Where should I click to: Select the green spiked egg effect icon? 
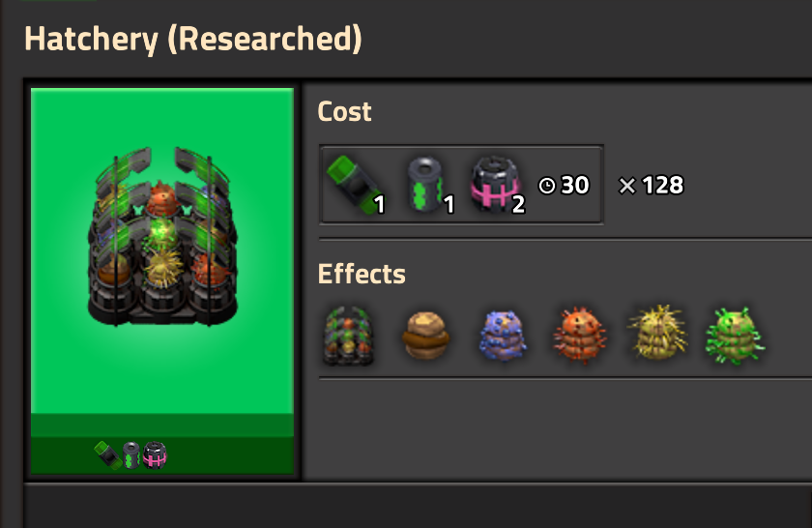(735, 336)
